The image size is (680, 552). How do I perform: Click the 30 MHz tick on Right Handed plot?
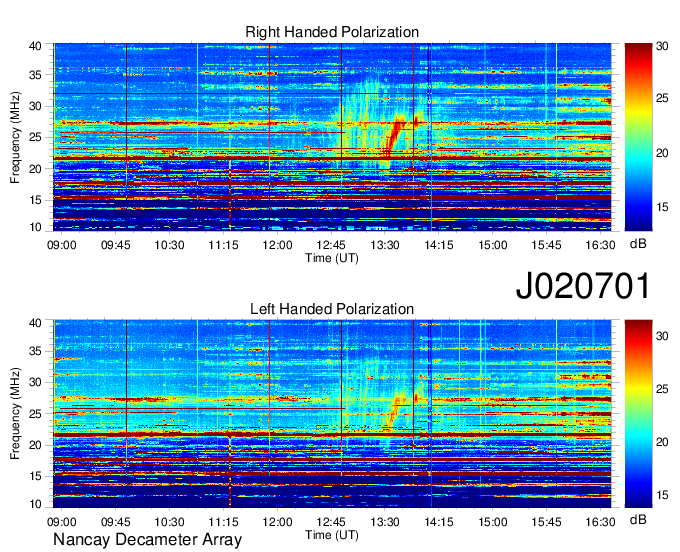36,106
